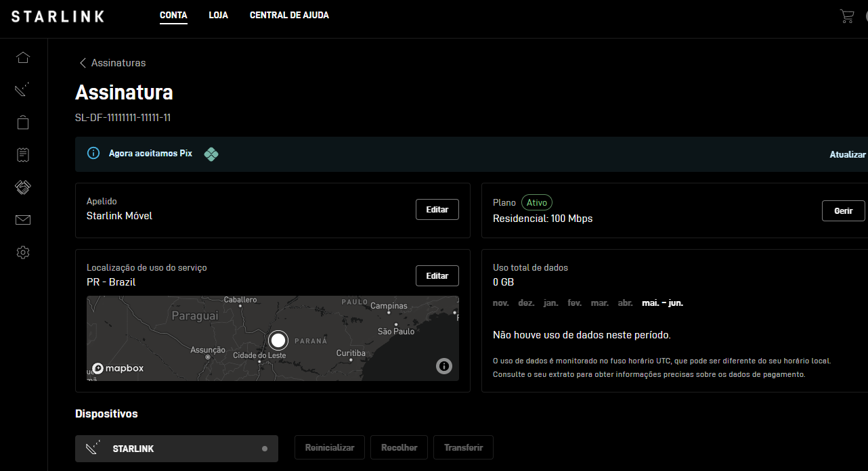Select the jan. data period
Image resolution: width=868 pixels, height=471 pixels.
coord(551,303)
